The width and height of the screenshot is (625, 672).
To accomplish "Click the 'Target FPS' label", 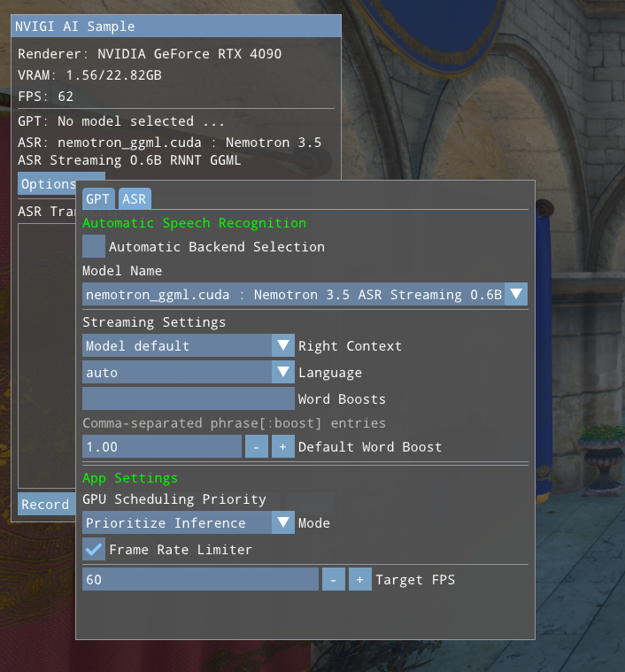I will tap(415, 579).
